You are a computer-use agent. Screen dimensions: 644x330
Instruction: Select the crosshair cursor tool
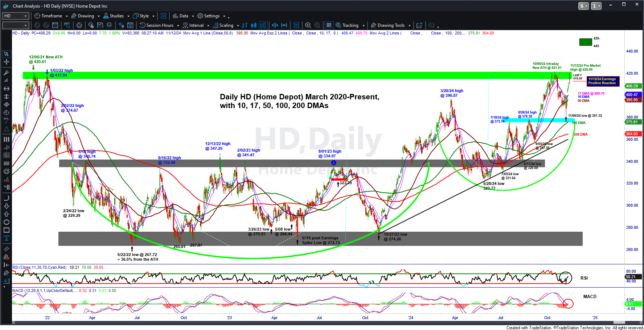click(6, 62)
